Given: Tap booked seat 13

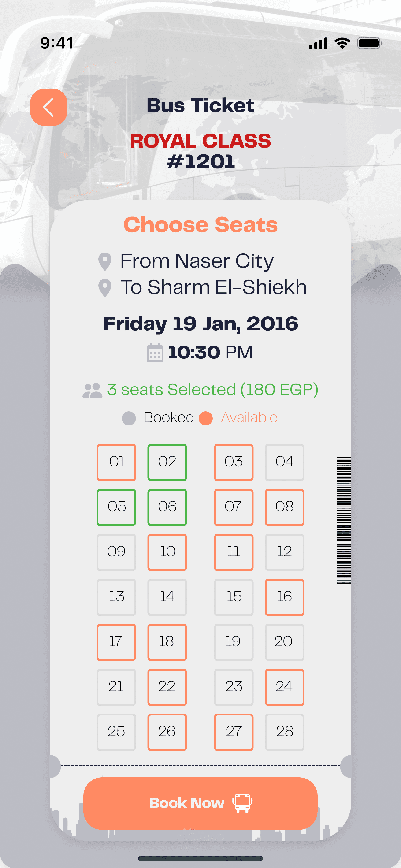Looking at the screenshot, I should pos(116,597).
